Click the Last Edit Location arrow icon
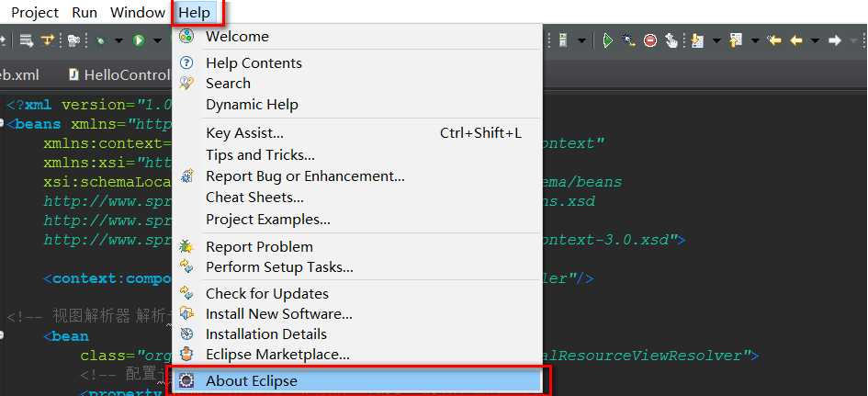The image size is (868, 396). tap(774, 40)
